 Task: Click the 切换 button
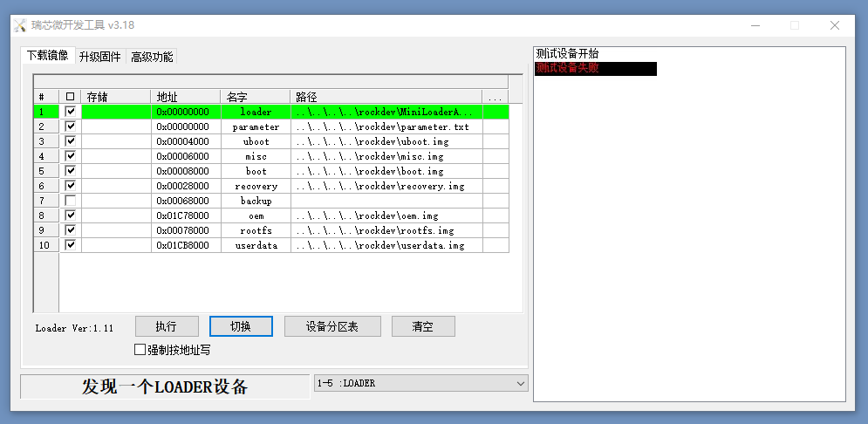click(241, 326)
